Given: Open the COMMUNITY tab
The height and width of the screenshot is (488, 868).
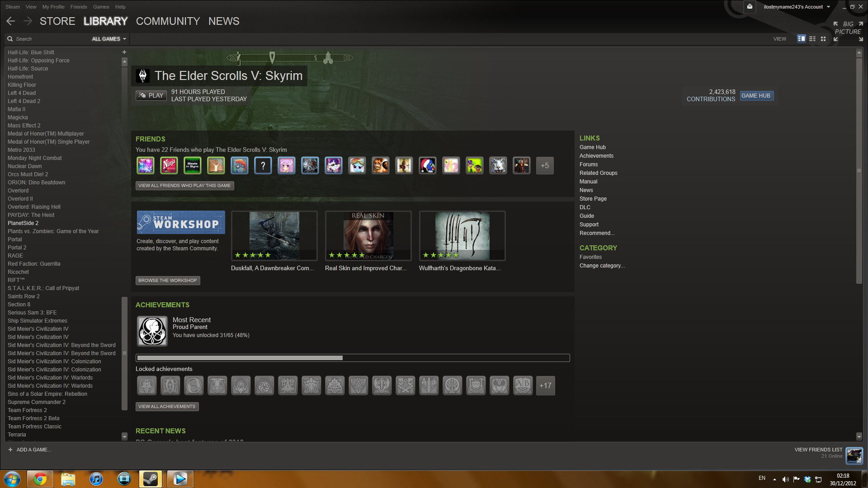Looking at the screenshot, I should click(x=168, y=21).
